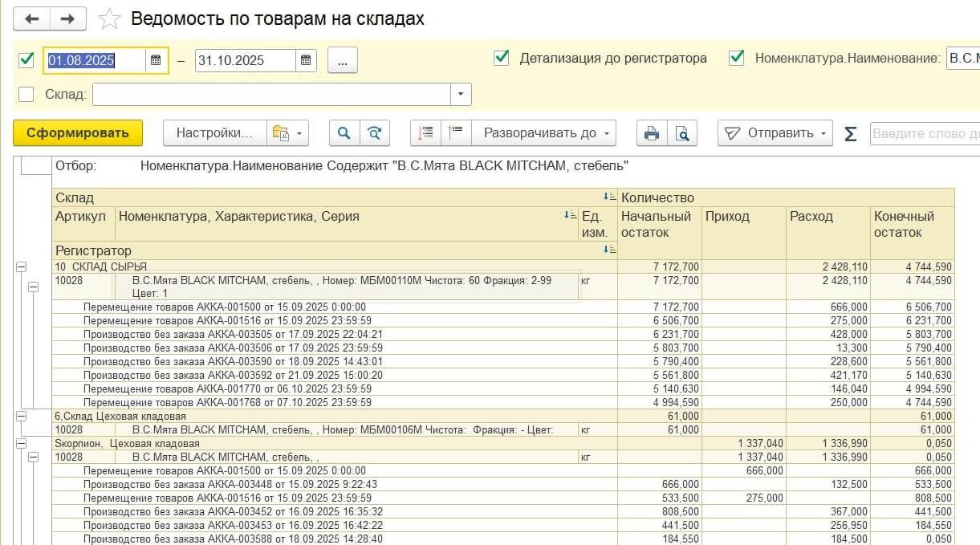Open calendar for start date 01.08.2025

[156, 60]
